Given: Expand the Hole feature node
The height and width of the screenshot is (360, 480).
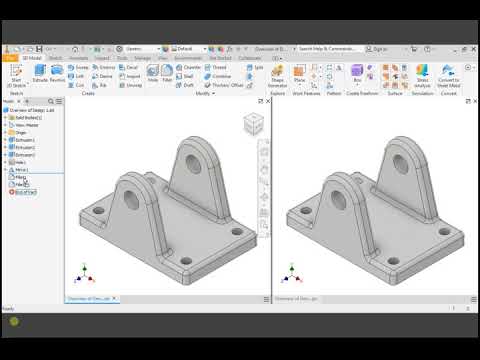Looking at the screenshot, I should pyautogui.click(x=5, y=162).
